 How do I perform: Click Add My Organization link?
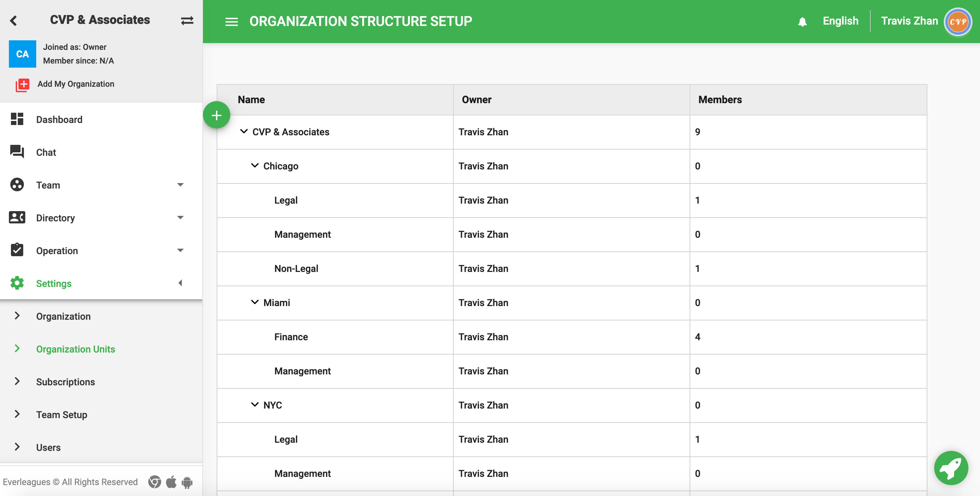75,84
